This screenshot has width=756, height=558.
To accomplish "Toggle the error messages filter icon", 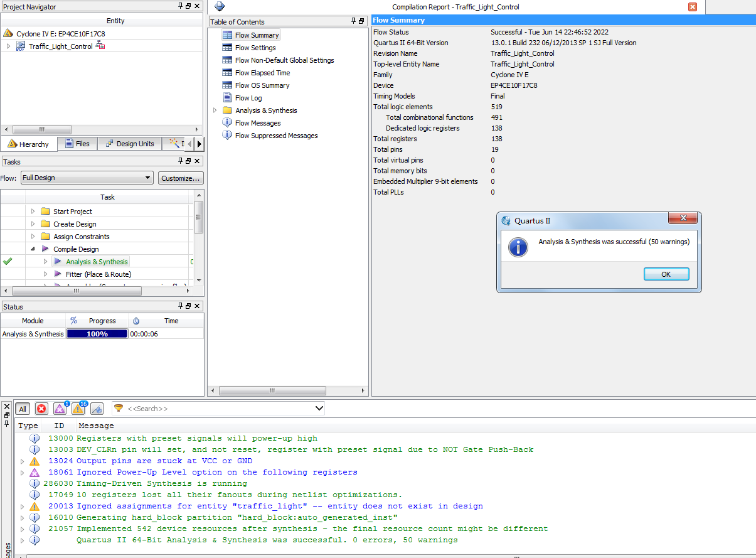I will point(41,409).
